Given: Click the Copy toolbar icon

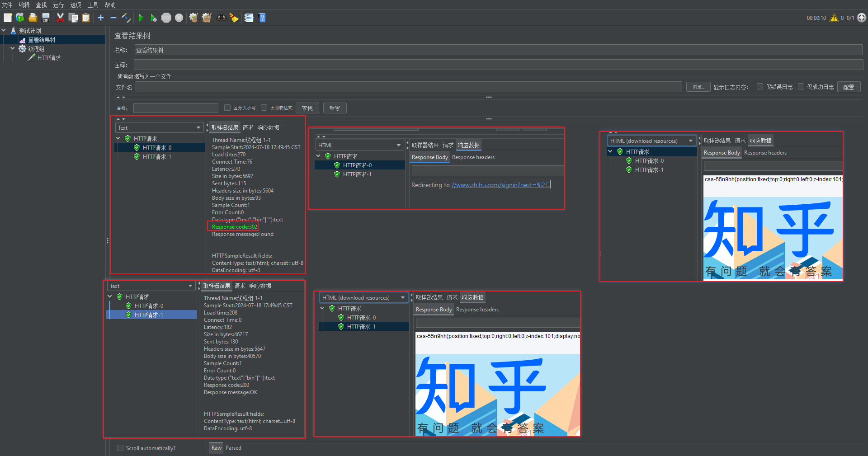Looking at the screenshot, I should tap(73, 18).
